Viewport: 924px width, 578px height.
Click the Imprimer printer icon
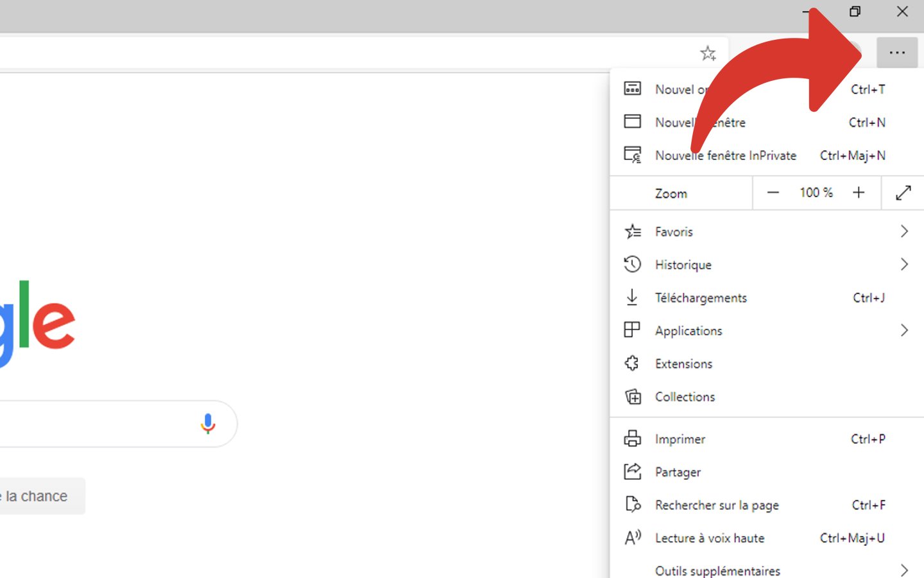[x=632, y=439]
